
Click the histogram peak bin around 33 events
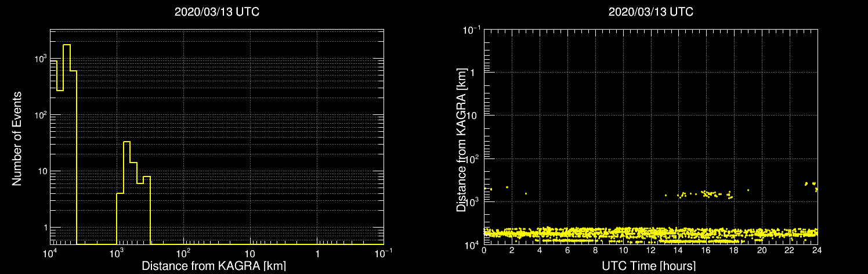click(126, 193)
